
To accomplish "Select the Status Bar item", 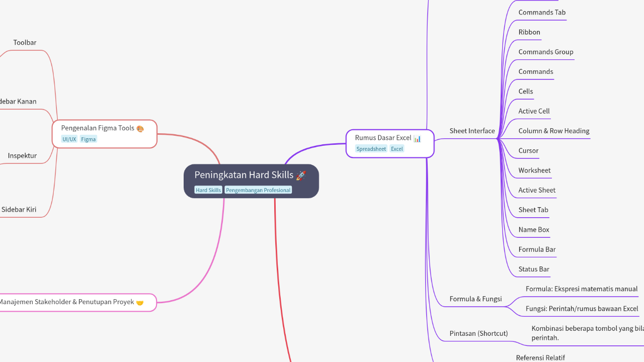I will pos(534,269).
